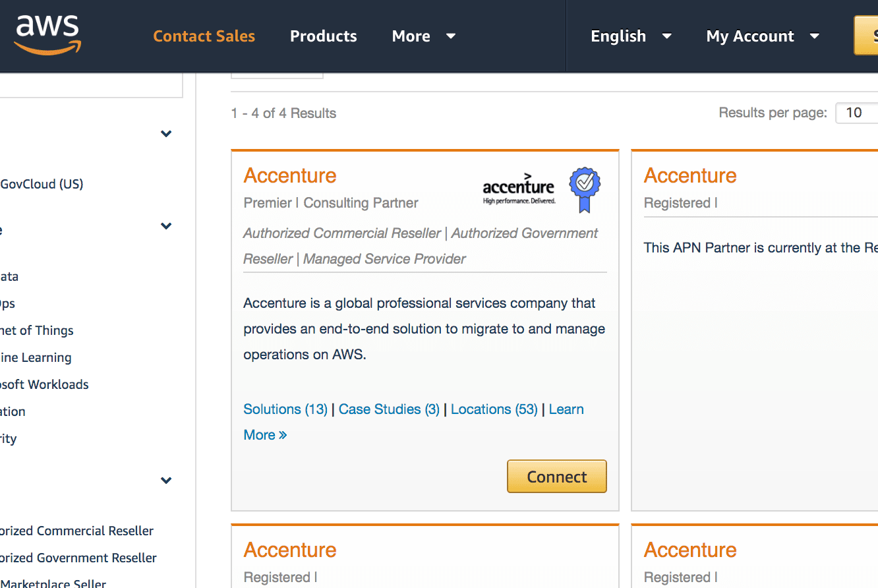Open the bottom-right Registered Accenture title
The height and width of the screenshot is (588, 878).
tap(690, 550)
